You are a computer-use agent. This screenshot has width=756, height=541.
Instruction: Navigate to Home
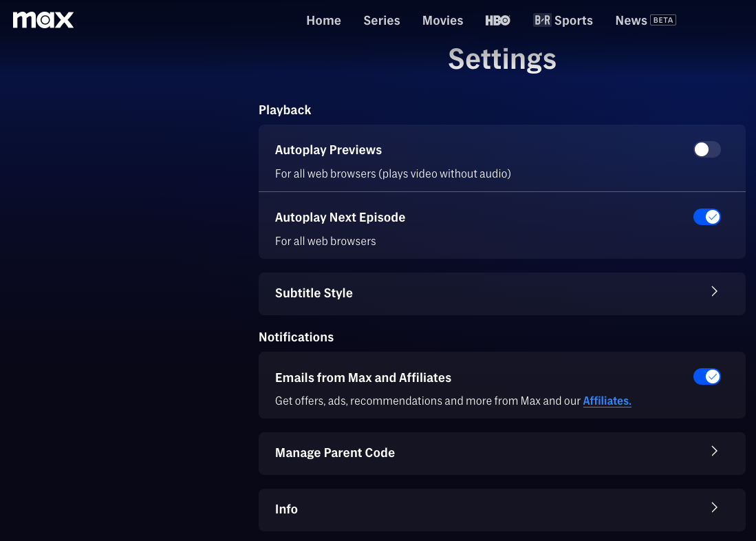click(x=323, y=20)
